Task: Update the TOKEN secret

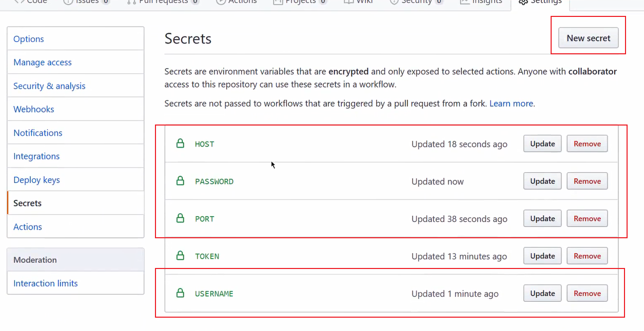Action: (542, 256)
